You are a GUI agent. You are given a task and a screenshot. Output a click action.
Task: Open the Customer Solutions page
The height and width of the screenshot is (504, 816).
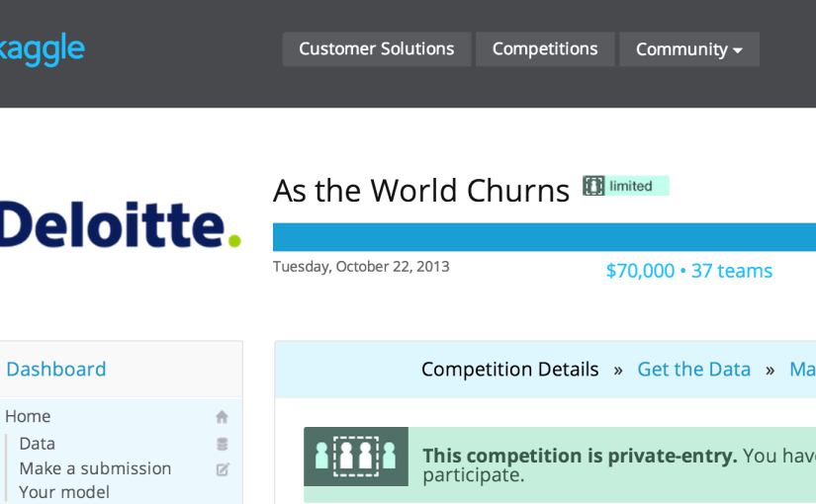tap(376, 48)
